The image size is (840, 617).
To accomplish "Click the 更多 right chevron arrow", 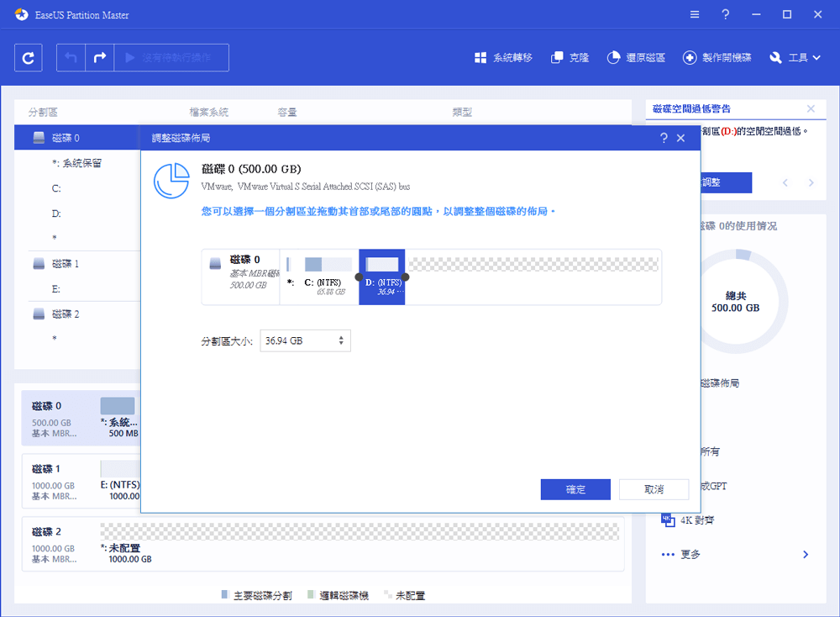I will point(806,554).
